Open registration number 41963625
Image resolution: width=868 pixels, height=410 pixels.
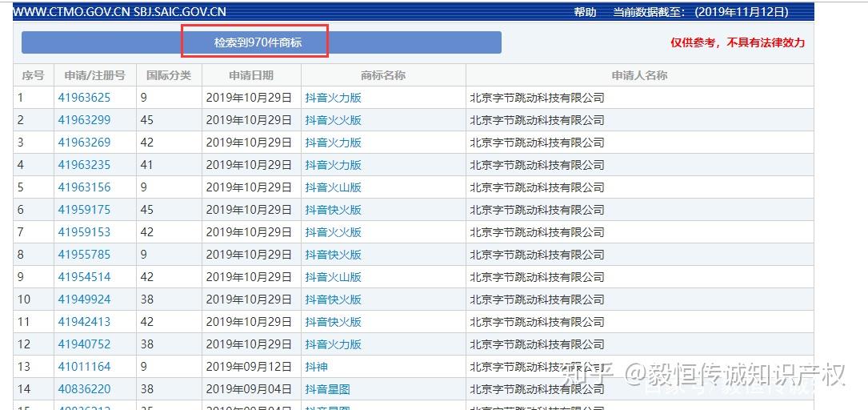pyautogui.click(x=84, y=98)
